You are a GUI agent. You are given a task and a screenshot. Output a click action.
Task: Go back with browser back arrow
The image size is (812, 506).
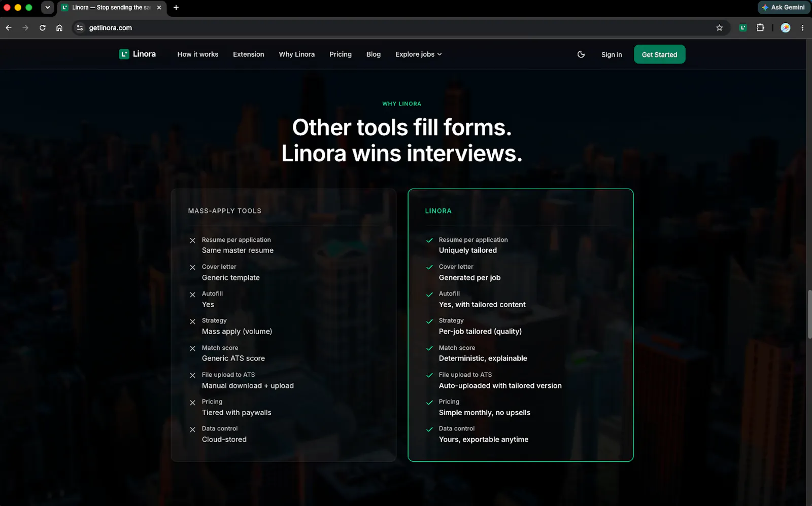9,28
